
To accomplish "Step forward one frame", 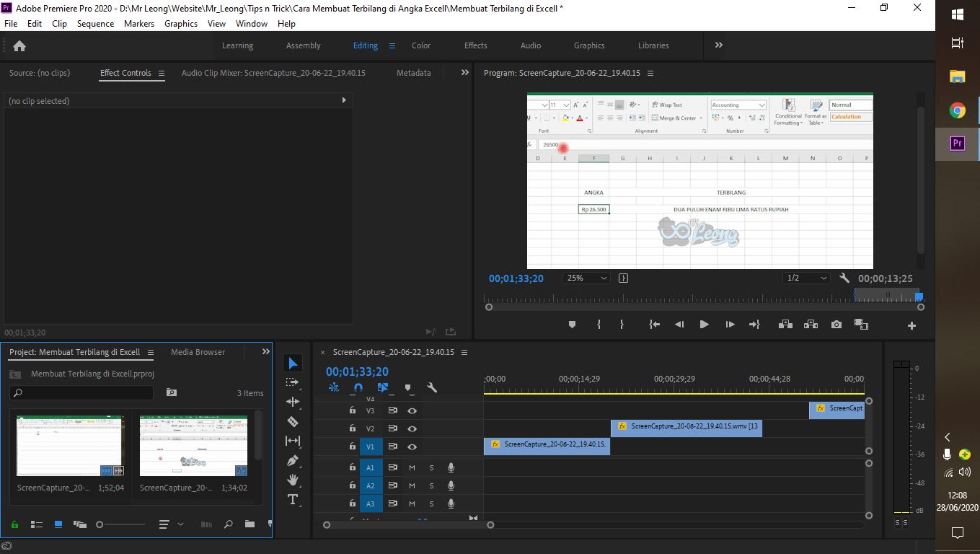I will pyautogui.click(x=730, y=325).
